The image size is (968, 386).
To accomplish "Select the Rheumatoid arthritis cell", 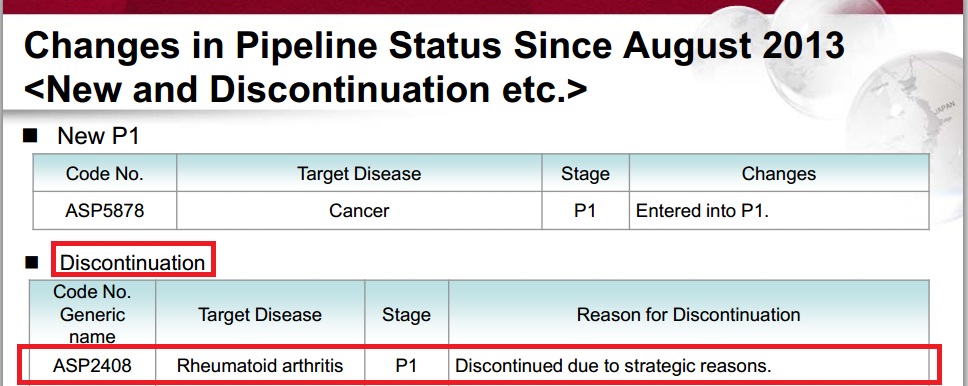I will (x=260, y=366).
